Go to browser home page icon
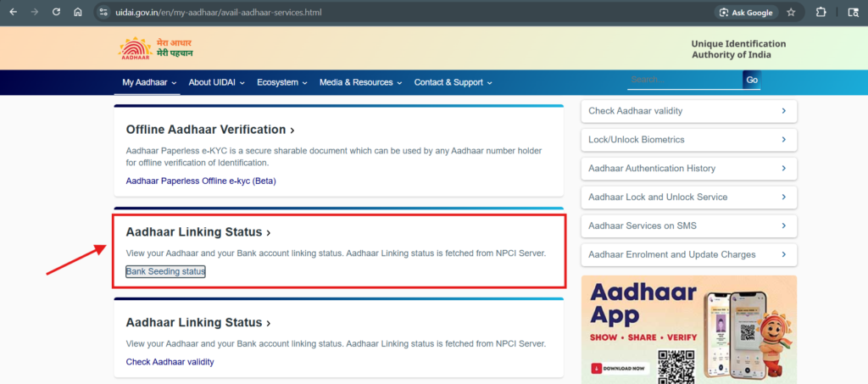The width and height of the screenshot is (868, 384). [x=78, y=13]
